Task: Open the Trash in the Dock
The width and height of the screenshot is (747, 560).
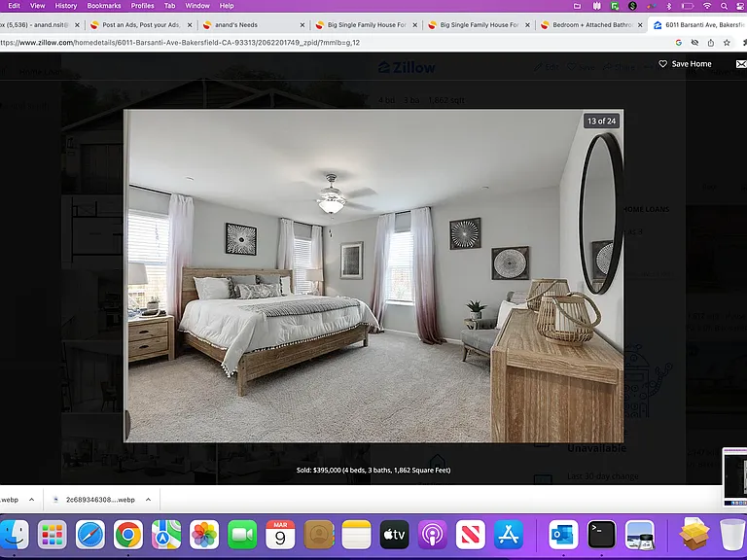Action: coord(732,535)
